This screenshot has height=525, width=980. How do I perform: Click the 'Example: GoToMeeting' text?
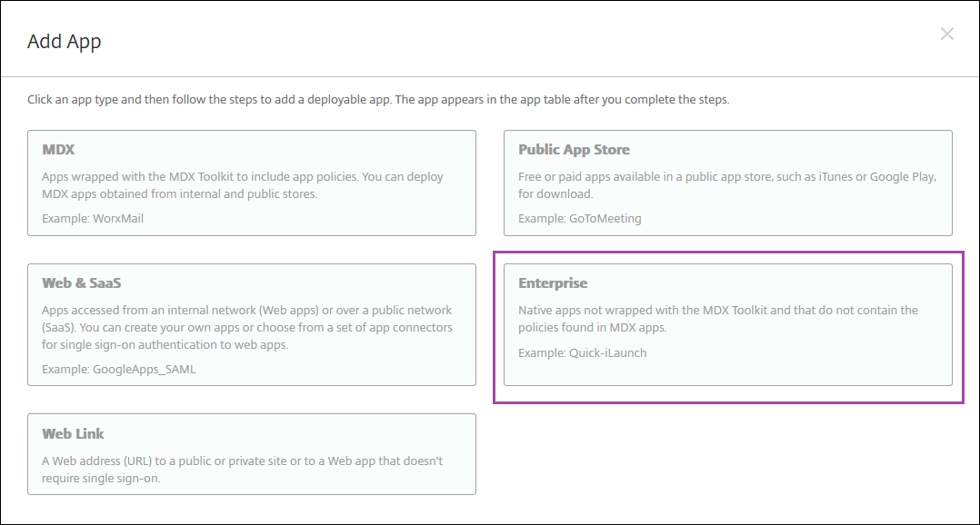(580, 219)
